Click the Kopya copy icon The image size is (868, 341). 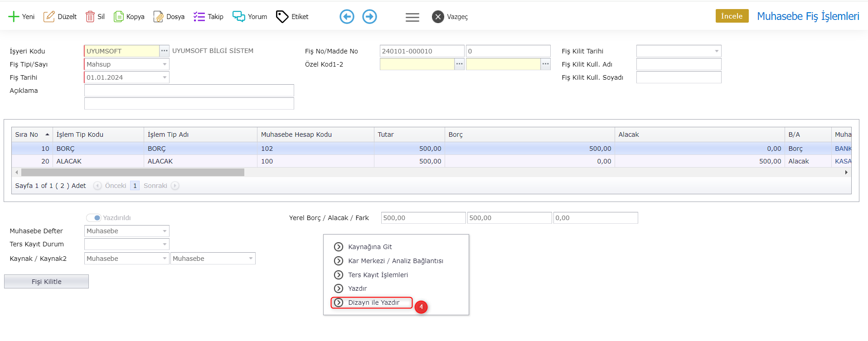[118, 17]
